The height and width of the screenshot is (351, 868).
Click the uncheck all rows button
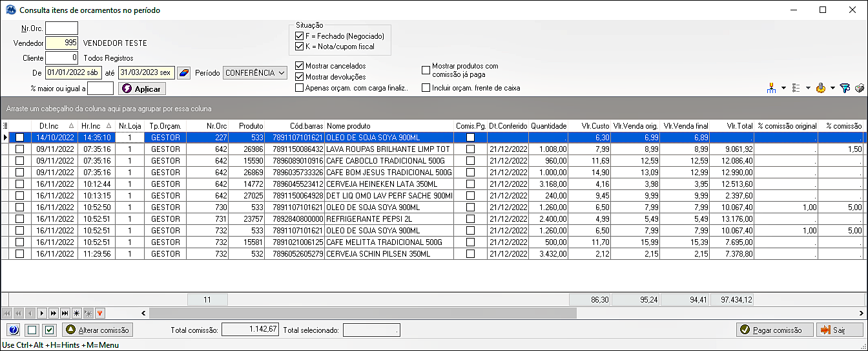pyautogui.click(x=32, y=330)
